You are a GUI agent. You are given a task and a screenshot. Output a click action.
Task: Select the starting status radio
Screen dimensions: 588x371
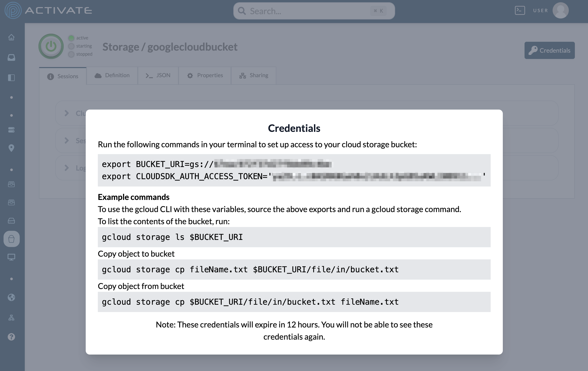[x=71, y=46]
